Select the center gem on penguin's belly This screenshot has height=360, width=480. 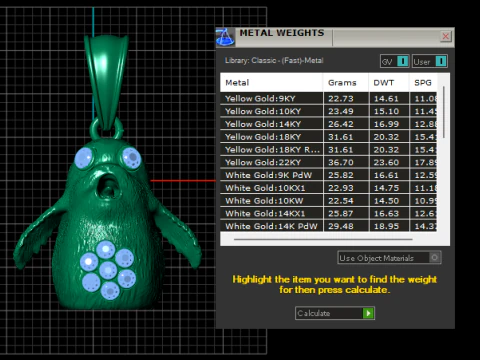[x=108, y=270]
